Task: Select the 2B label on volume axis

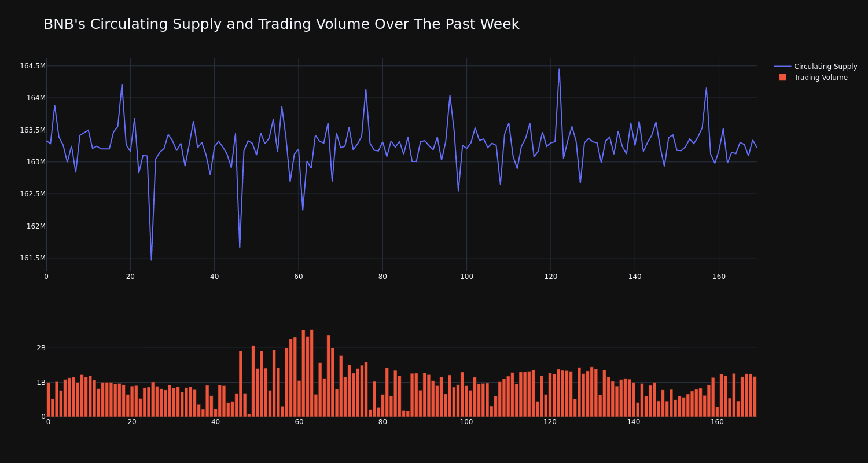Action: pyautogui.click(x=41, y=348)
